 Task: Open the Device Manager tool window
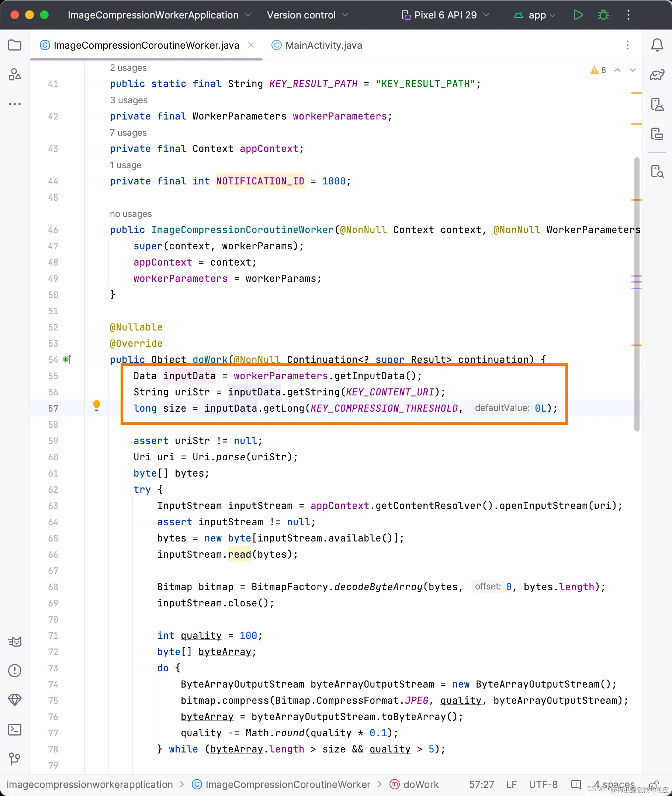657,104
